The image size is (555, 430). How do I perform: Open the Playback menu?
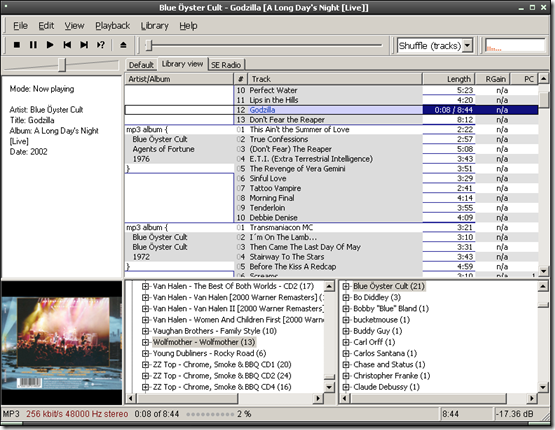[x=113, y=26]
